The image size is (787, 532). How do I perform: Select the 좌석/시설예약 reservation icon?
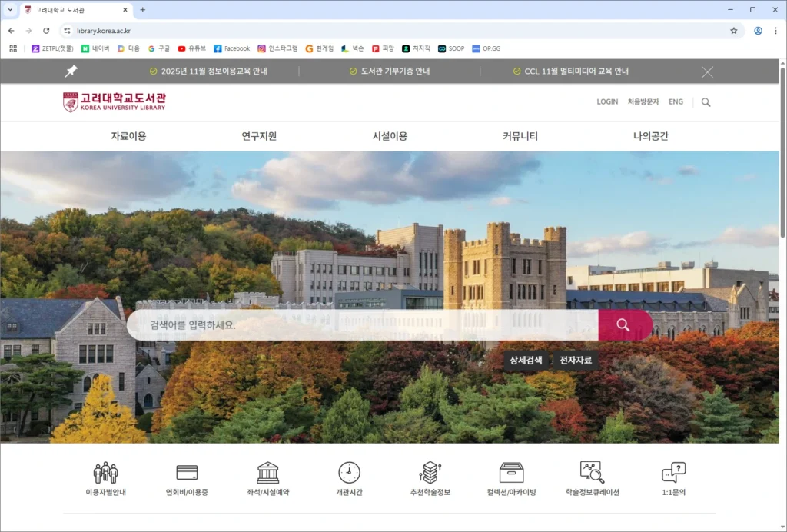click(267, 471)
